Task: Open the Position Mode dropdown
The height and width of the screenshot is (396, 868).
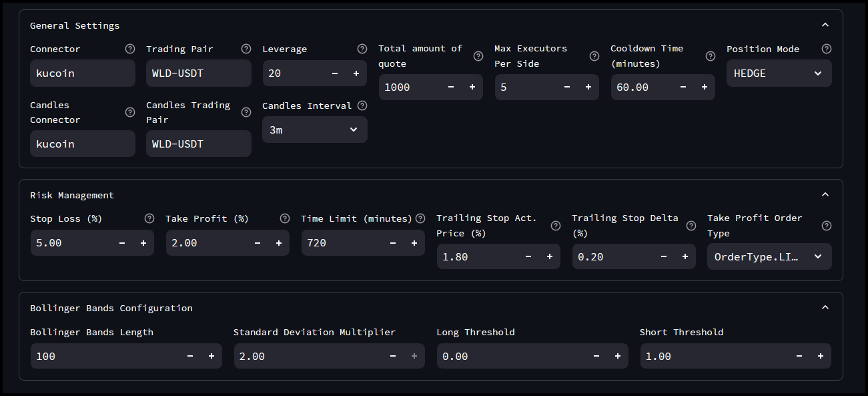Action: point(779,73)
